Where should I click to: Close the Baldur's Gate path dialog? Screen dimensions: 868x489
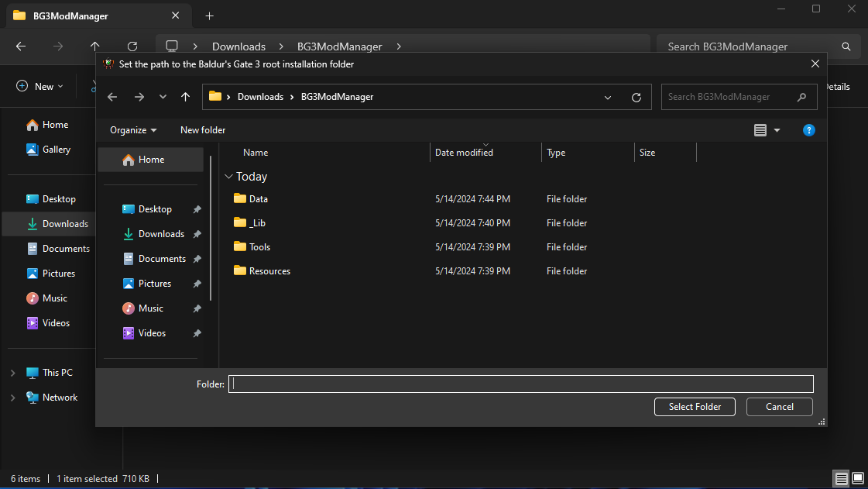(815, 64)
